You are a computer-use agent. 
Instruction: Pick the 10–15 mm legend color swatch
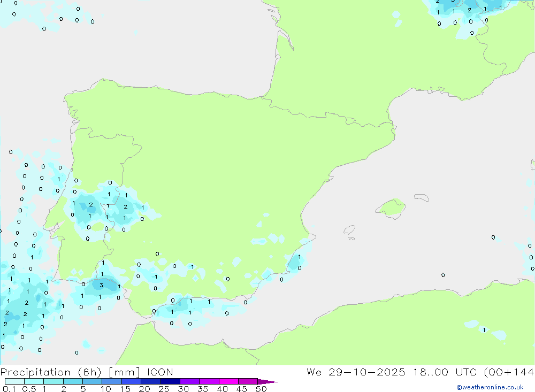click(x=112, y=381)
